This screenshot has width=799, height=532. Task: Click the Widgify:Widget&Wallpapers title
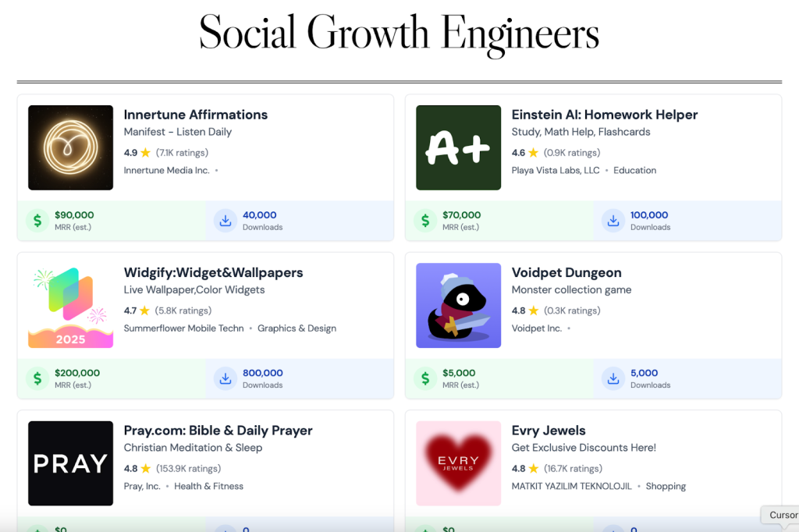click(213, 272)
